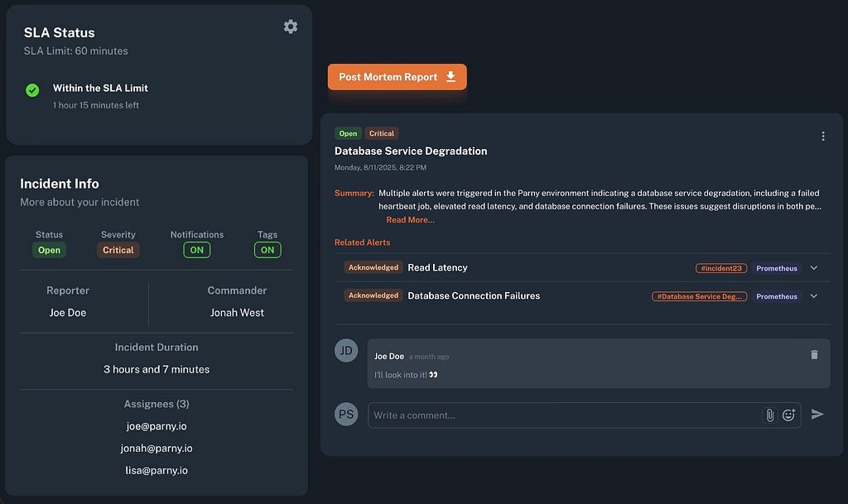
Task: Open SLA Status settings gear
Action: pos(291,26)
